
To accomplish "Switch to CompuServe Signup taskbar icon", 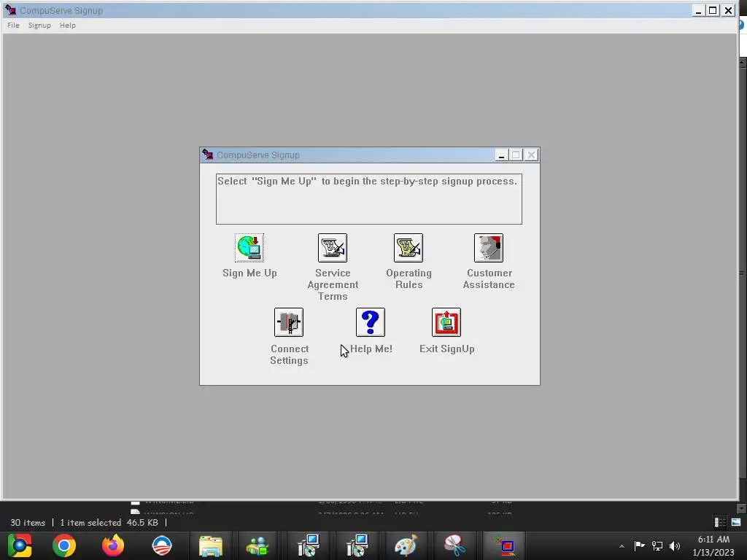I will [x=503, y=545].
